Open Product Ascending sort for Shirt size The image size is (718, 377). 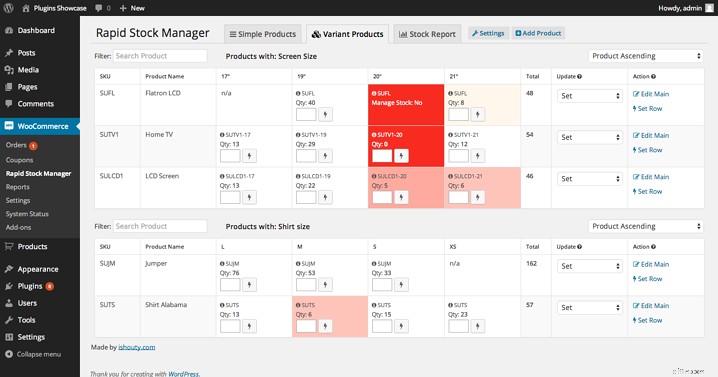point(646,226)
